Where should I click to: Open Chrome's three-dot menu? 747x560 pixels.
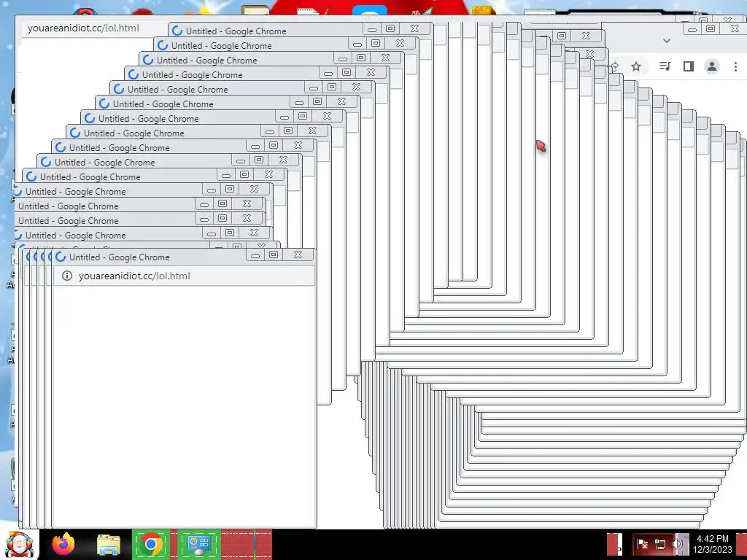pyautogui.click(x=735, y=66)
